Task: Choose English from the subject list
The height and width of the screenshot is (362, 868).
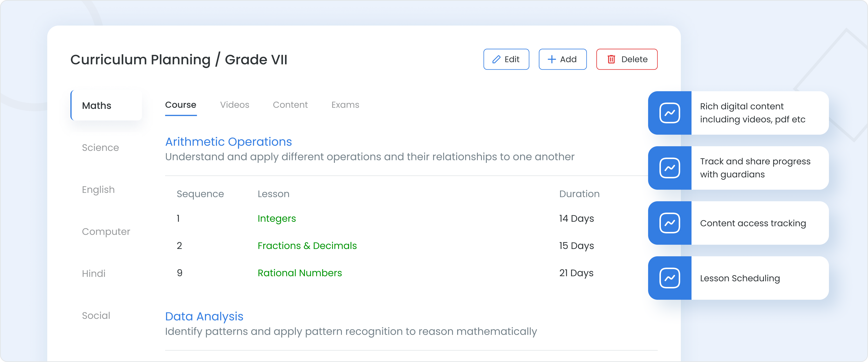Action: point(98,190)
